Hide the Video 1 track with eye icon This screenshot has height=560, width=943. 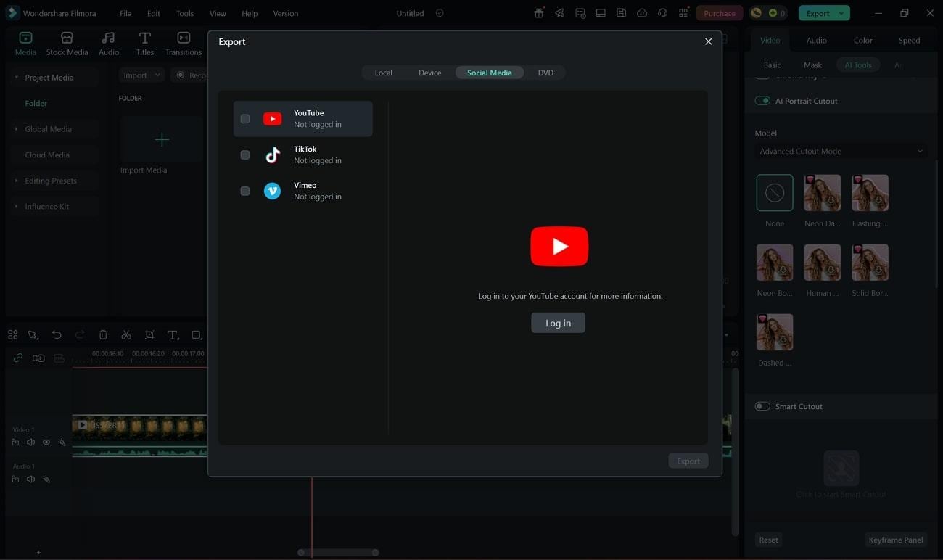(46, 442)
